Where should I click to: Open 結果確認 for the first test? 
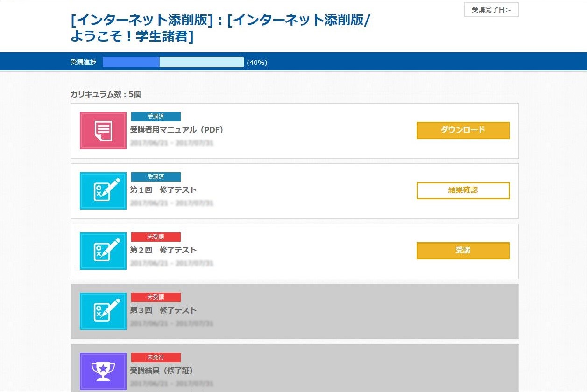[463, 190]
